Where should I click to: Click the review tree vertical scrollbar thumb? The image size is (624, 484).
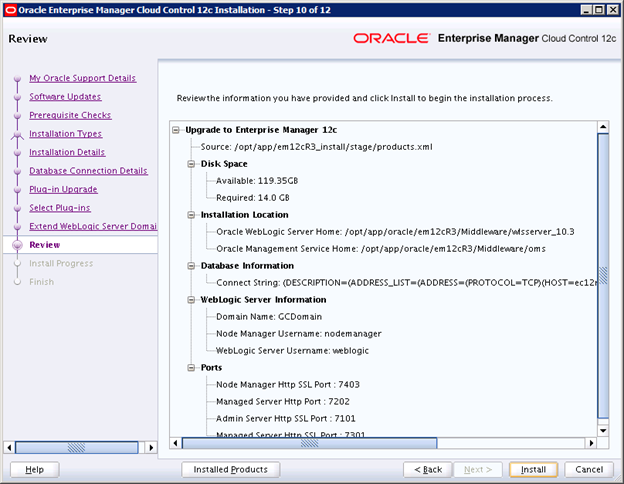(603, 276)
